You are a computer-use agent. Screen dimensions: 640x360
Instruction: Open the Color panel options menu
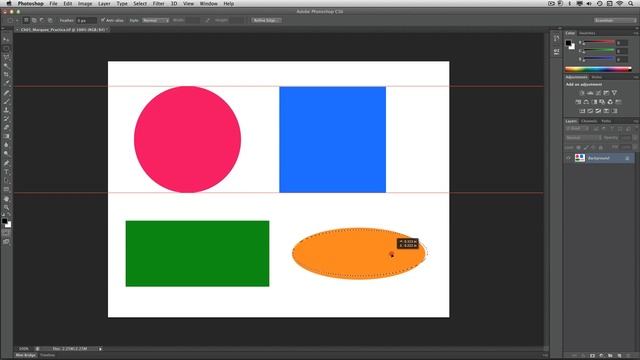(x=636, y=33)
